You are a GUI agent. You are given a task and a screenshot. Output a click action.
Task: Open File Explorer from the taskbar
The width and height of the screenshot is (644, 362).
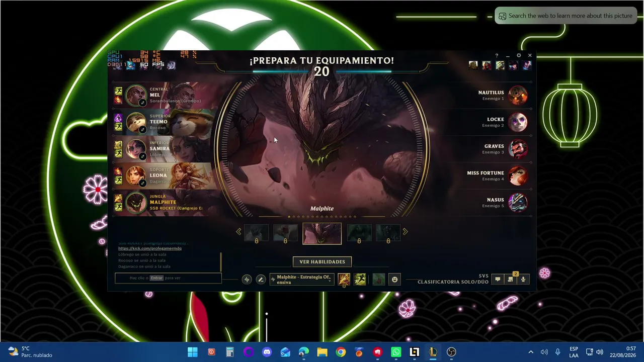tap(322, 352)
